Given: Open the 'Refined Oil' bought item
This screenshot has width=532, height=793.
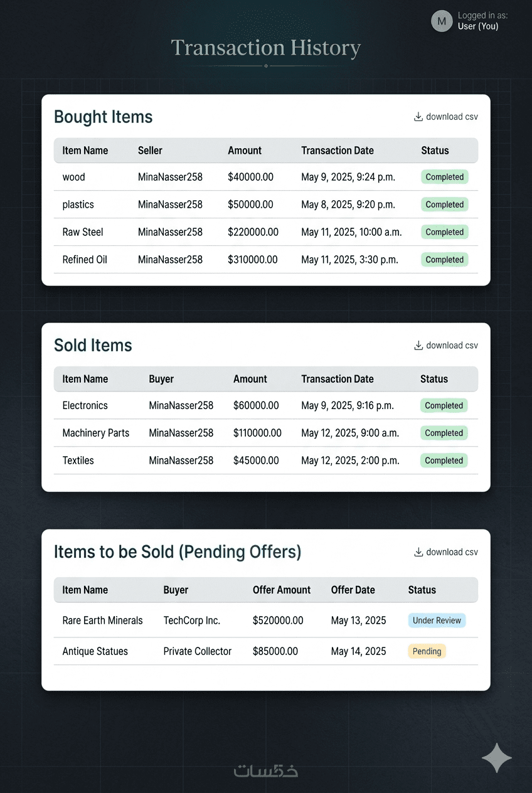Looking at the screenshot, I should [85, 260].
